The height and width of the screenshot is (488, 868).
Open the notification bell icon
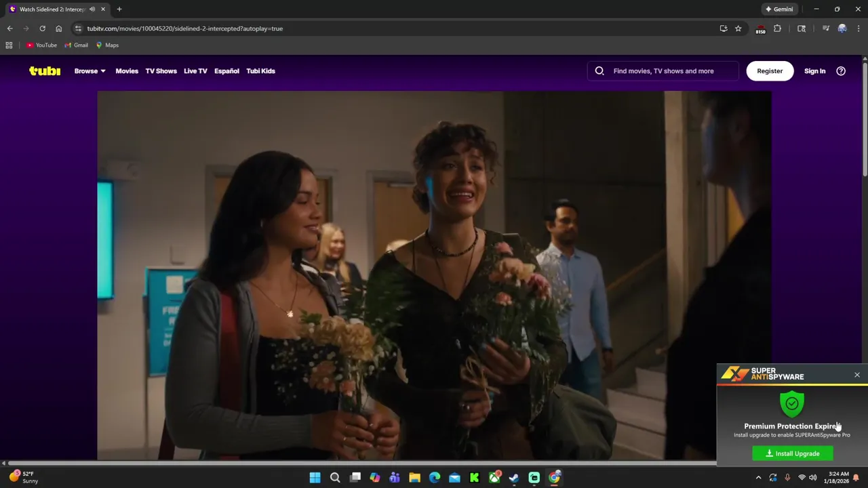click(856, 478)
